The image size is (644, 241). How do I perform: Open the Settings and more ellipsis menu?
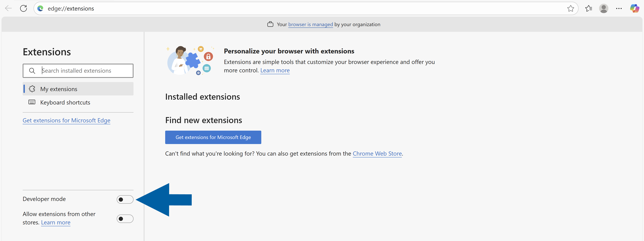(619, 8)
